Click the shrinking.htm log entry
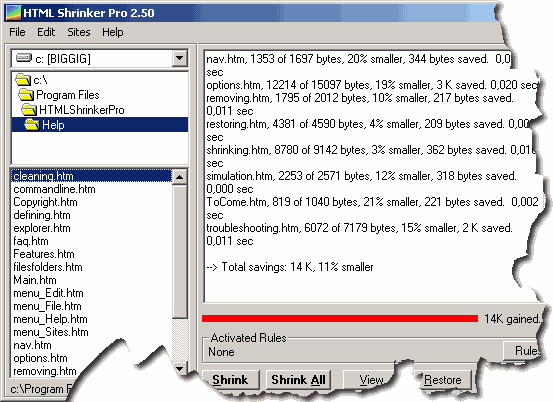Screen dimensions: 553x402 [370, 156]
